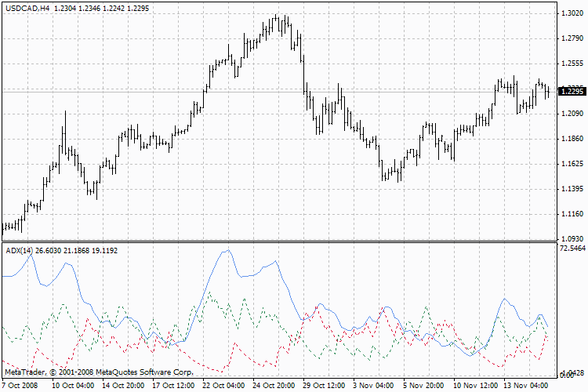Select the 3 Nov 04:00 time label
Viewport: 588px width, 392px height.
pyautogui.click(x=372, y=385)
